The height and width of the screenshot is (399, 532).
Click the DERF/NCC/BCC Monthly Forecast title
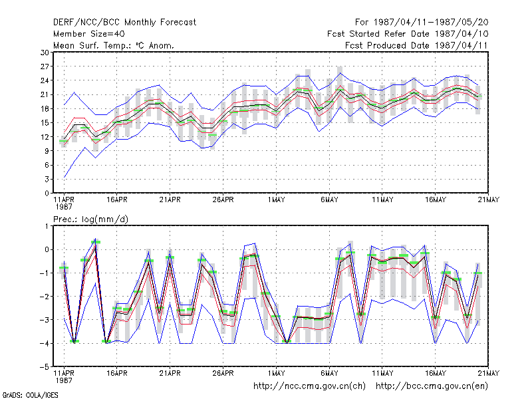coord(124,23)
